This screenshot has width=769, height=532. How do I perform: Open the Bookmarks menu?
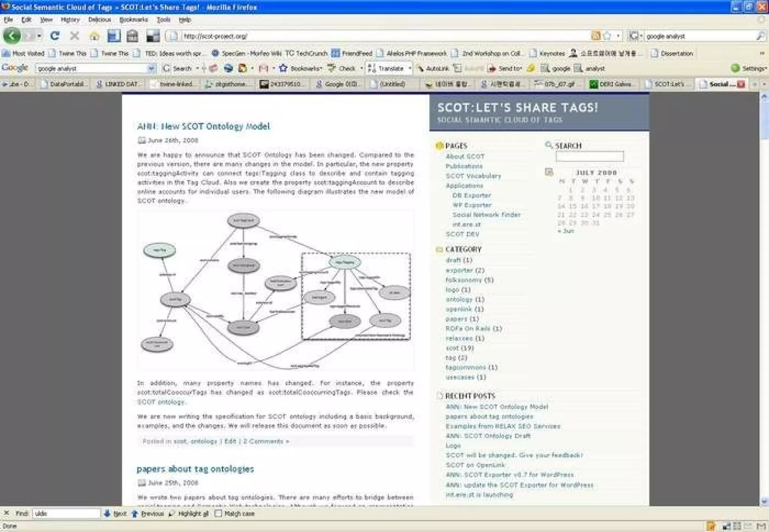[x=133, y=20]
